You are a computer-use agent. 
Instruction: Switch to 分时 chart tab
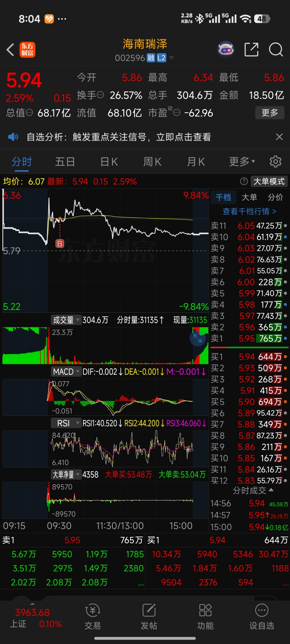click(22, 161)
